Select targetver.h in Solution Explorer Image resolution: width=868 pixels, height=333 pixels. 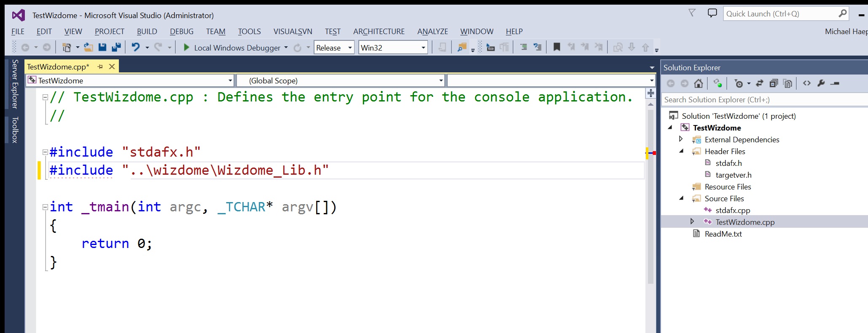point(733,175)
